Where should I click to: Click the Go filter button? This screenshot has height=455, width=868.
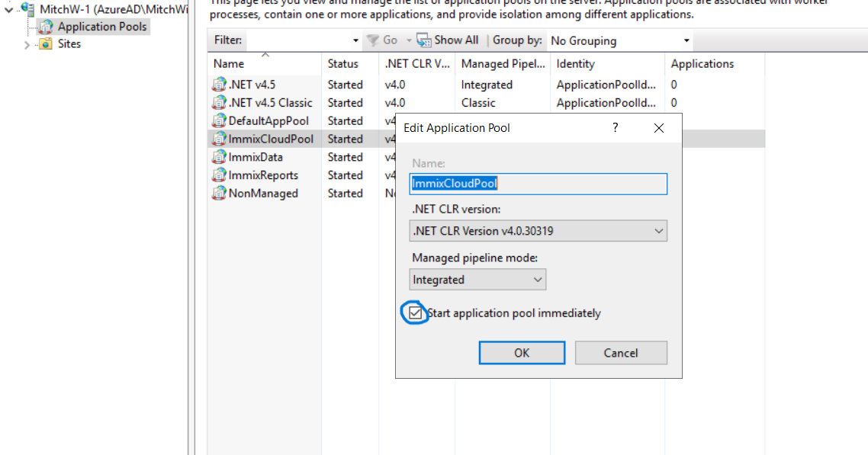[383, 40]
